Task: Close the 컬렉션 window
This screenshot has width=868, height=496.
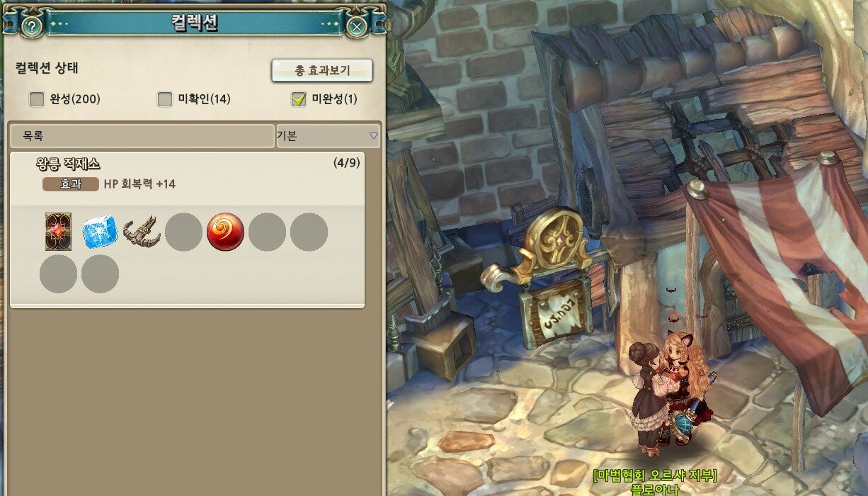Action: pos(357,27)
